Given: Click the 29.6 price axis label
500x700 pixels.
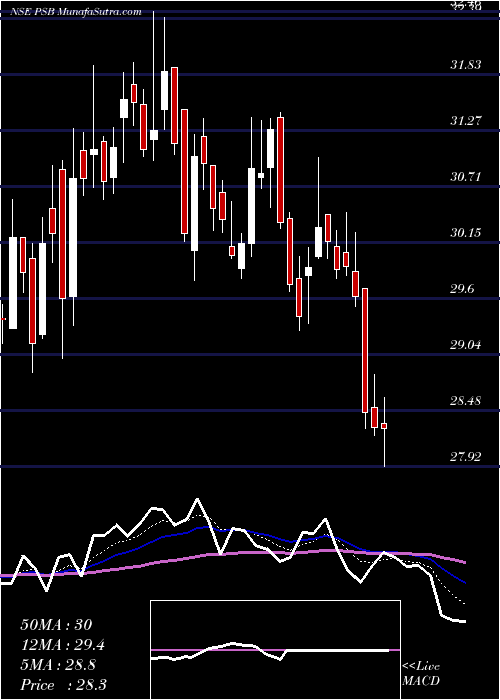Looking at the screenshot, I should click(462, 289).
